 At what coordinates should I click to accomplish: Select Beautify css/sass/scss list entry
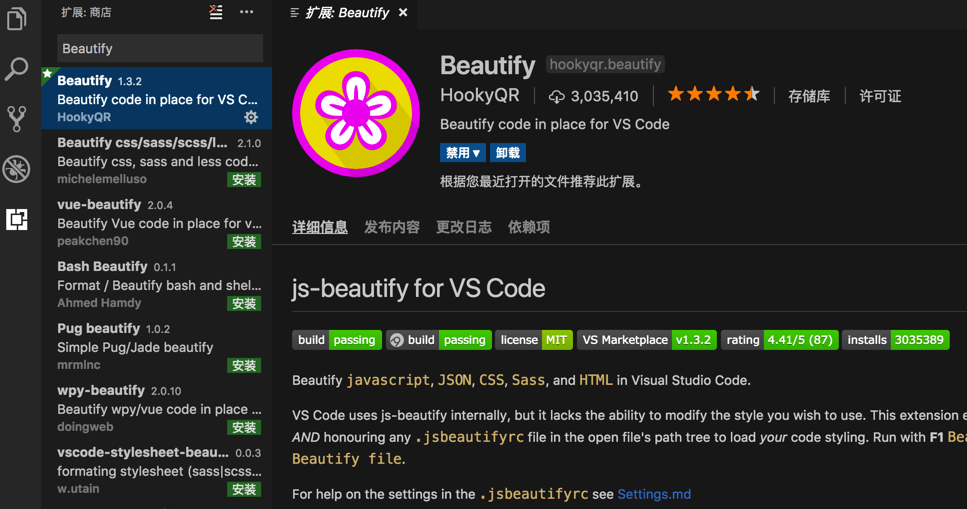(157, 160)
